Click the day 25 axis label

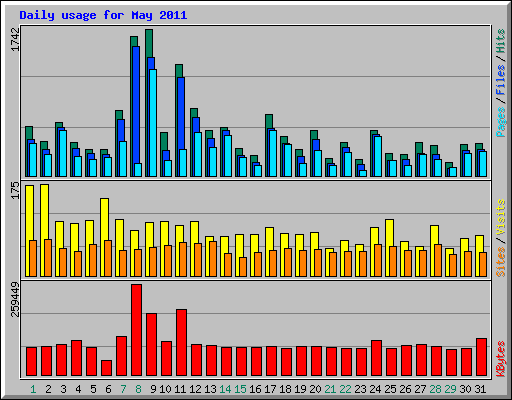[x=390, y=389]
